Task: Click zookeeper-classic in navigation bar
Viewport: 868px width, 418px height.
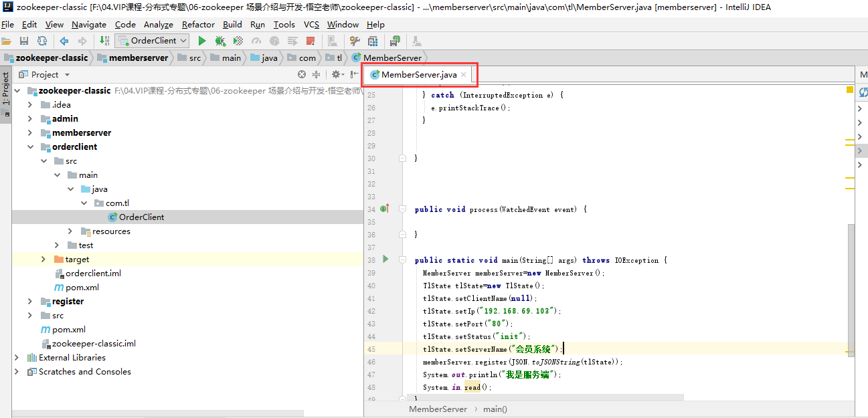Action: (x=46, y=58)
